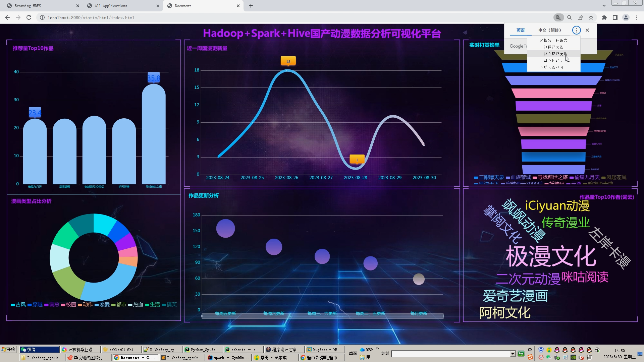Click the Google Translate icon in address bar
The height and width of the screenshot is (362, 644).
(x=558, y=17)
